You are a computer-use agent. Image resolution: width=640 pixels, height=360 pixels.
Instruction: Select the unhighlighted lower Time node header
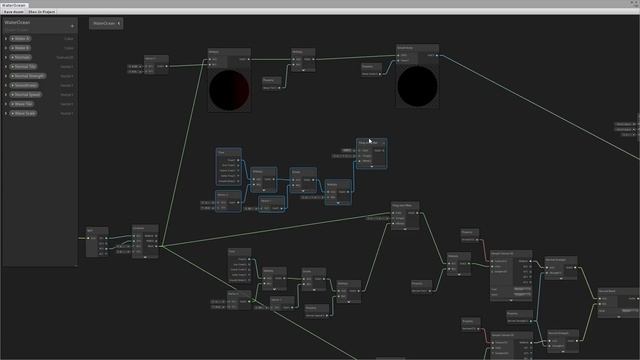click(x=239, y=251)
